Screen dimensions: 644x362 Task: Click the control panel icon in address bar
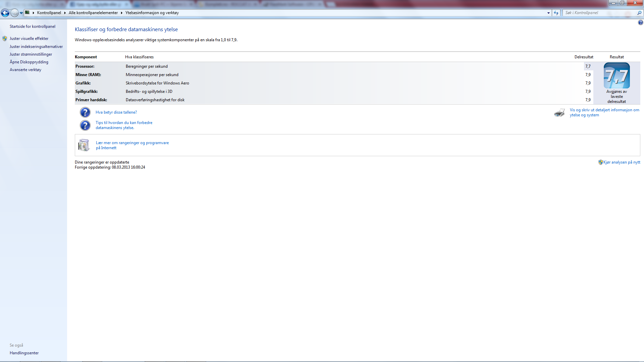pos(28,13)
